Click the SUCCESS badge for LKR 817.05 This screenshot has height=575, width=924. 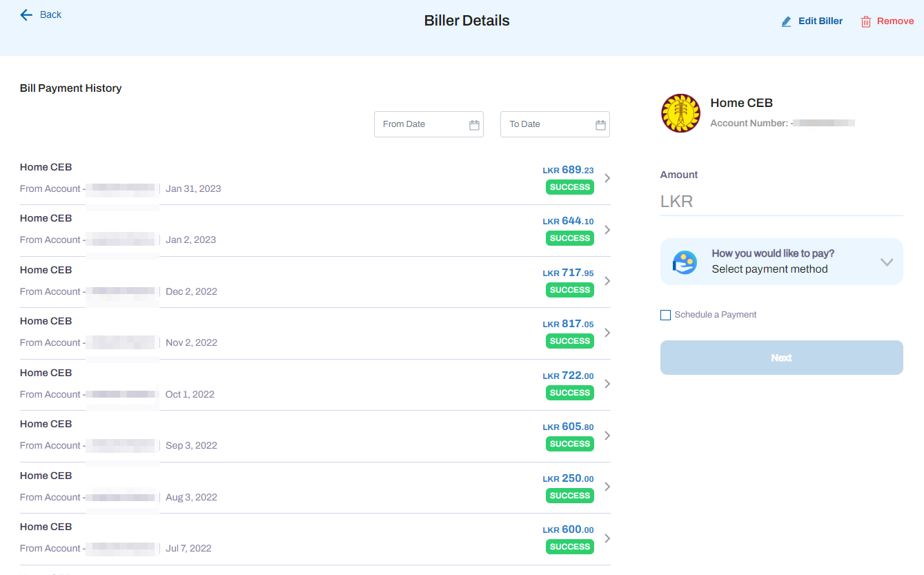pos(570,341)
